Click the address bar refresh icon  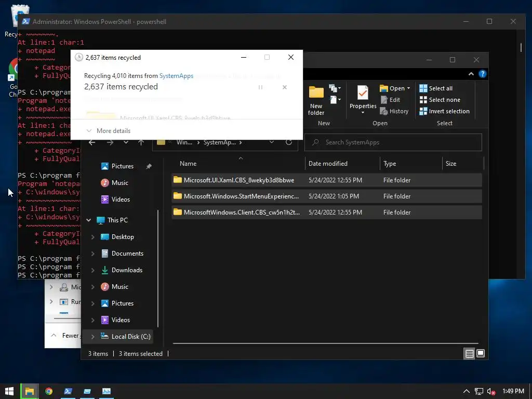click(x=289, y=142)
